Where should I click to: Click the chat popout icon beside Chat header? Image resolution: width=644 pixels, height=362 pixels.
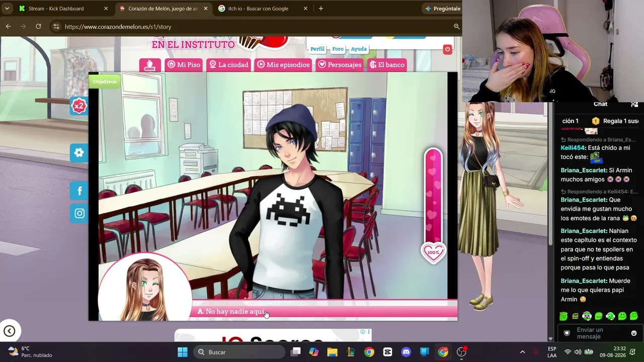pos(634,104)
